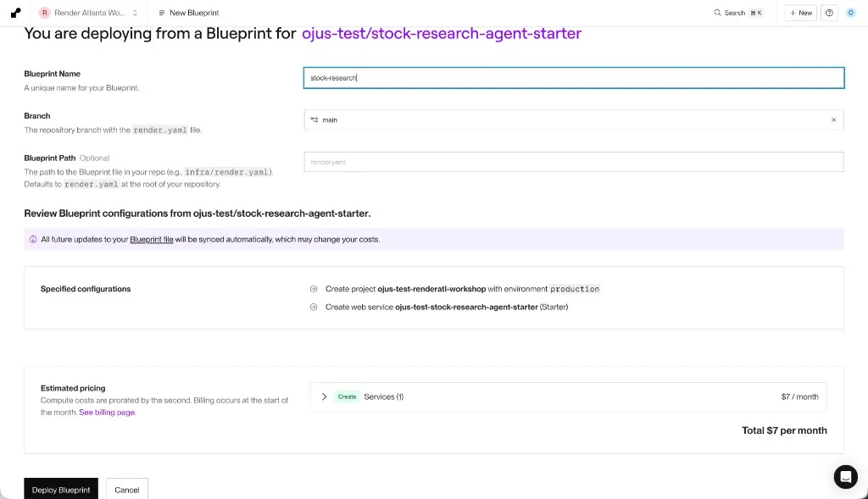Click the branch icon beside main
This screenshot has height=499, width=868.
coord(314,119)
